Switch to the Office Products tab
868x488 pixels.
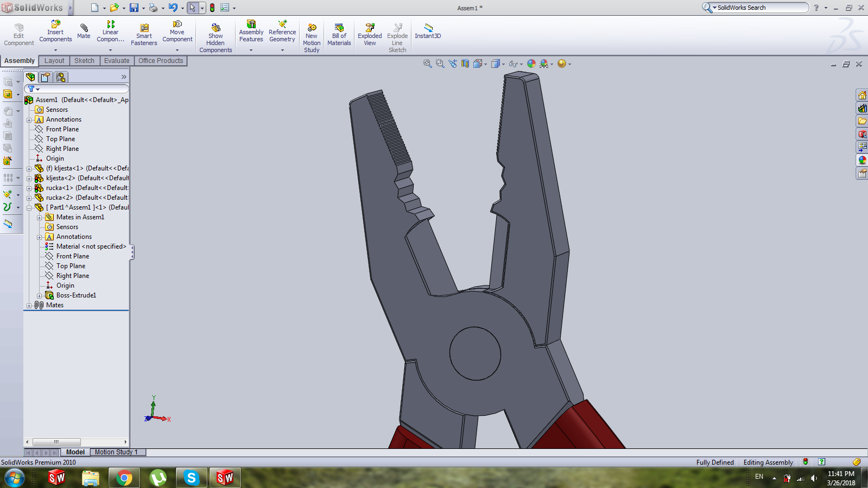click(161, 61)
